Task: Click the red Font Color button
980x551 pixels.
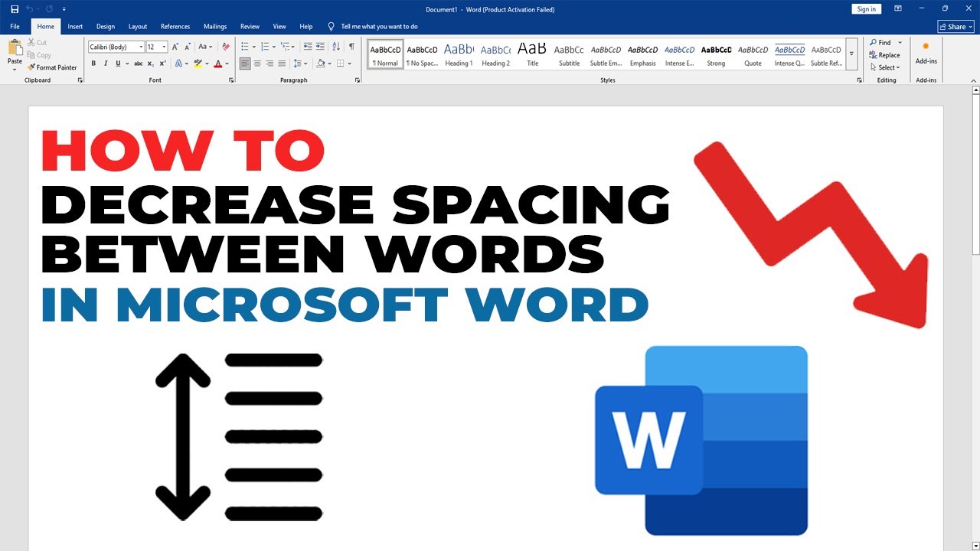Action: click(x=217, y=64)
